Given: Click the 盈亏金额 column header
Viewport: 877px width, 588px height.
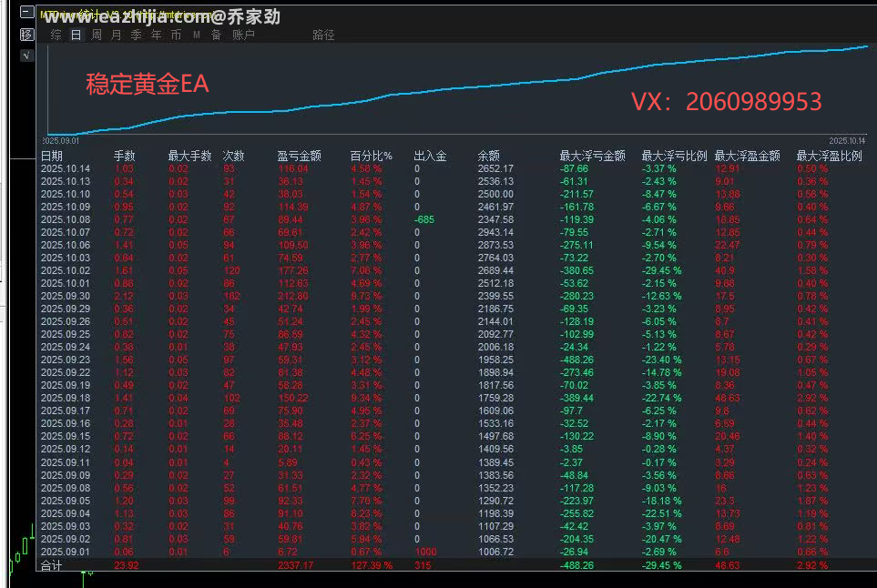Looking at the screenshot, I should (x=300, y=156).
